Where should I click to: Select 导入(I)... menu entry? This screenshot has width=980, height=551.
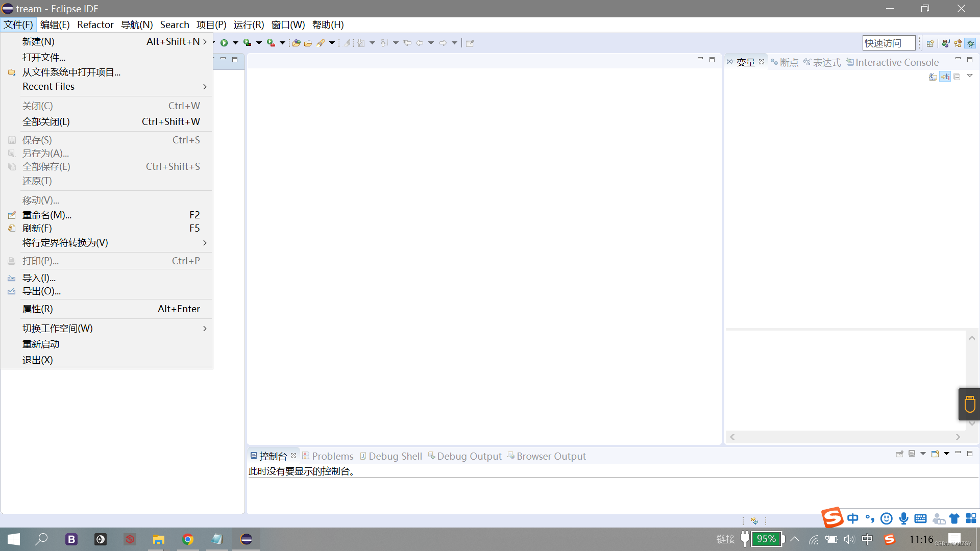[107, 278]
